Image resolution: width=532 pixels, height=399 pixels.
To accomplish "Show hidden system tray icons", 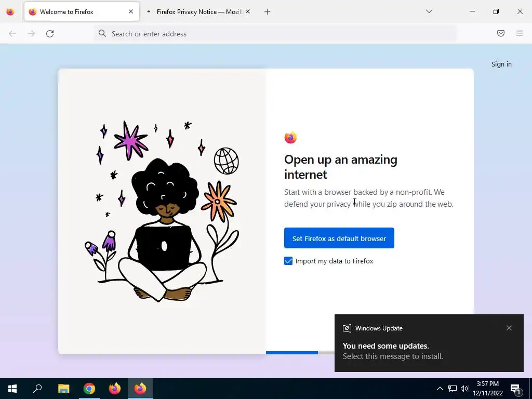I will click(440, 389).
